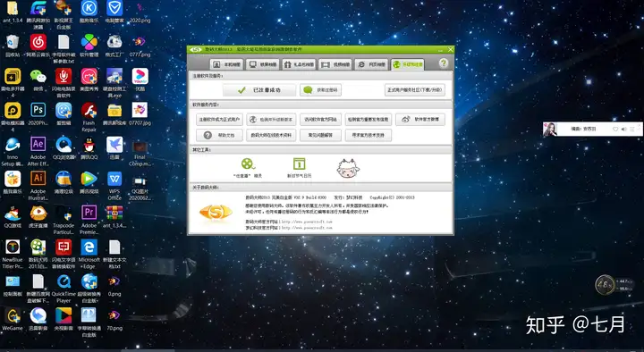Click 常见问题解答 button
This screenshot has height=352, width=644.
[x=321, y=135]
